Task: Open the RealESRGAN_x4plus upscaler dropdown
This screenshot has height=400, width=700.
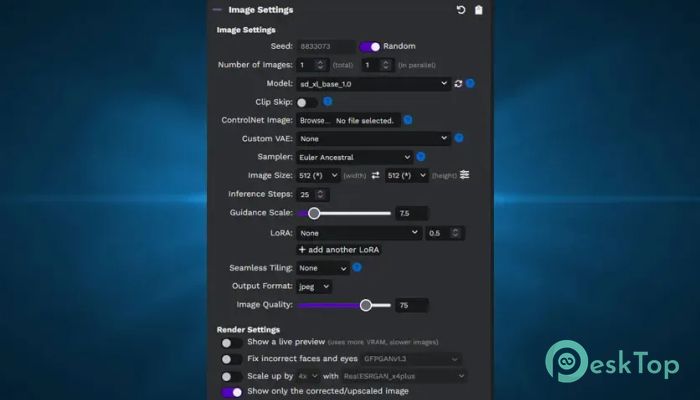Action: pyautogui.click(x=404, y=376)
